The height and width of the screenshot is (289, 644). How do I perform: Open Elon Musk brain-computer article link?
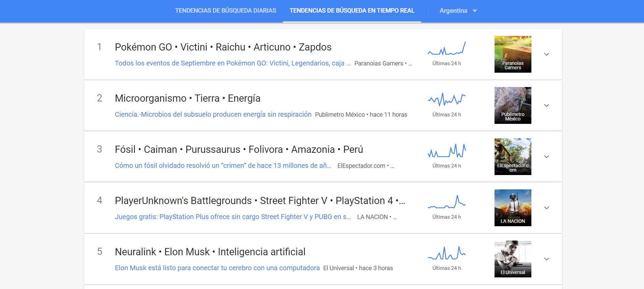click(x=217, y=268)
